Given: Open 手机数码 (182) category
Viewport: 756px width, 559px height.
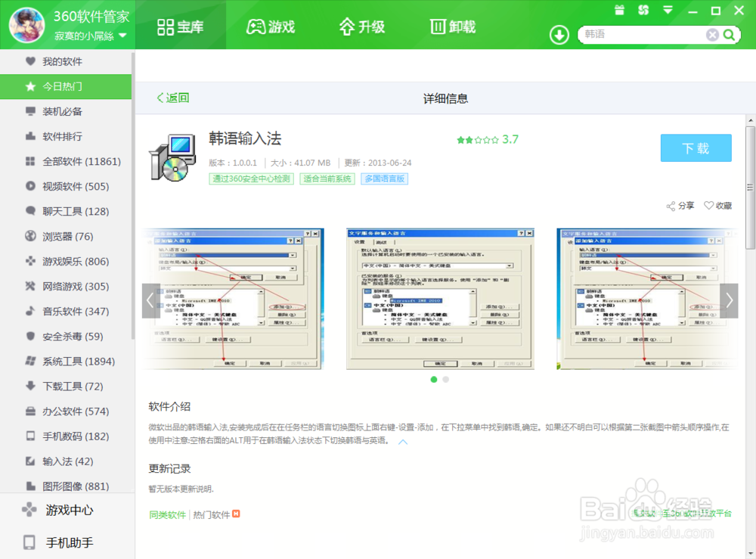Looking at the screenshot, I should [66, 436].
